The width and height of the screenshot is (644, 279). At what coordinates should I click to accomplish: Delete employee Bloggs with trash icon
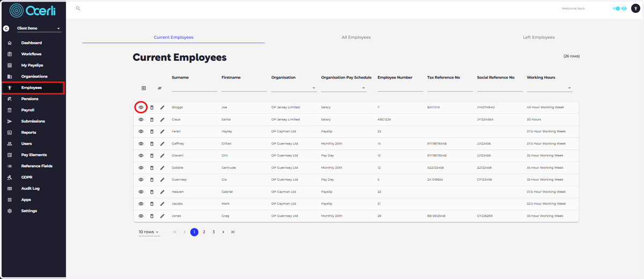[152, 108]
